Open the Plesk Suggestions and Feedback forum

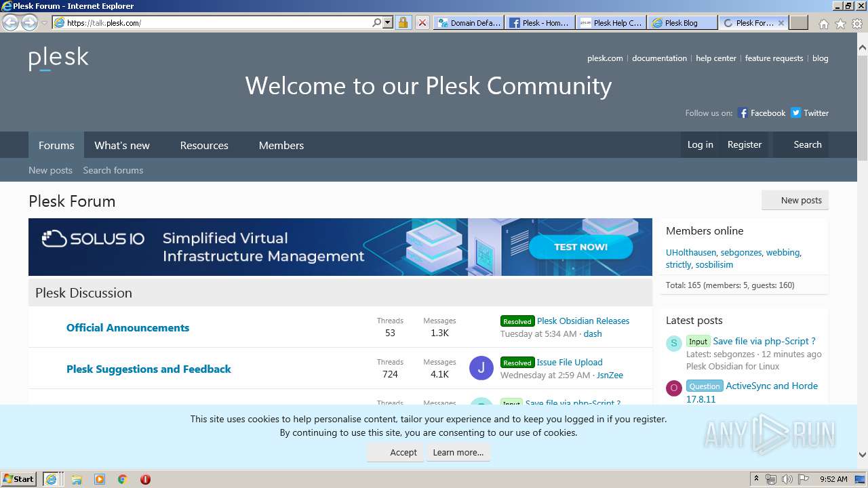pos(149,369)
